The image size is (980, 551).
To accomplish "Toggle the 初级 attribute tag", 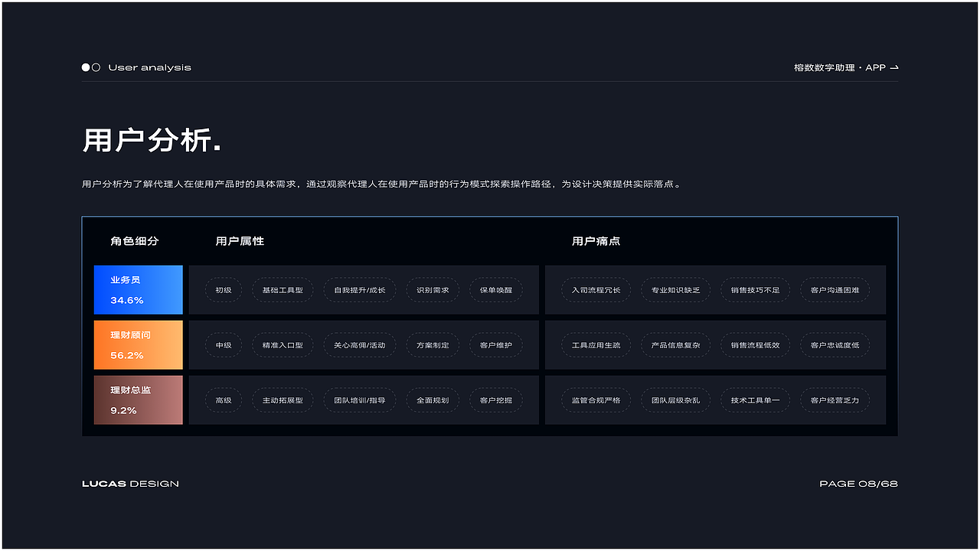I will [x=224, y=290].
